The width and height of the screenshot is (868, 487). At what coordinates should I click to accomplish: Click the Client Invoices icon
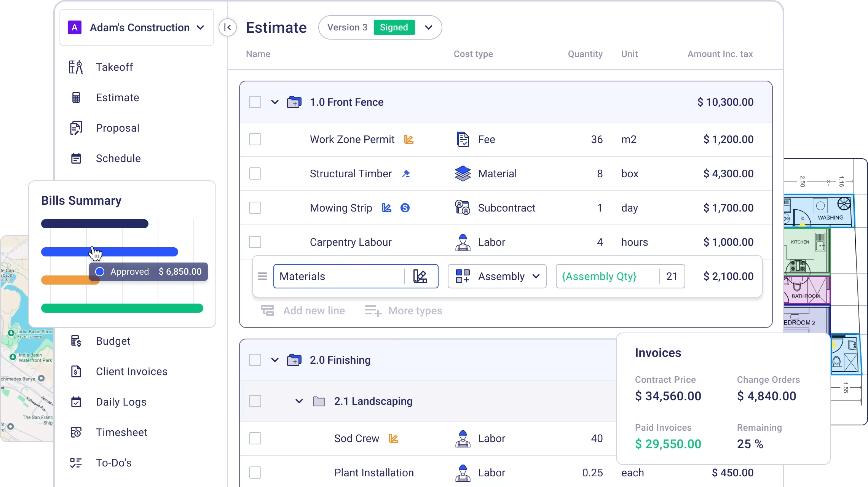76,371
